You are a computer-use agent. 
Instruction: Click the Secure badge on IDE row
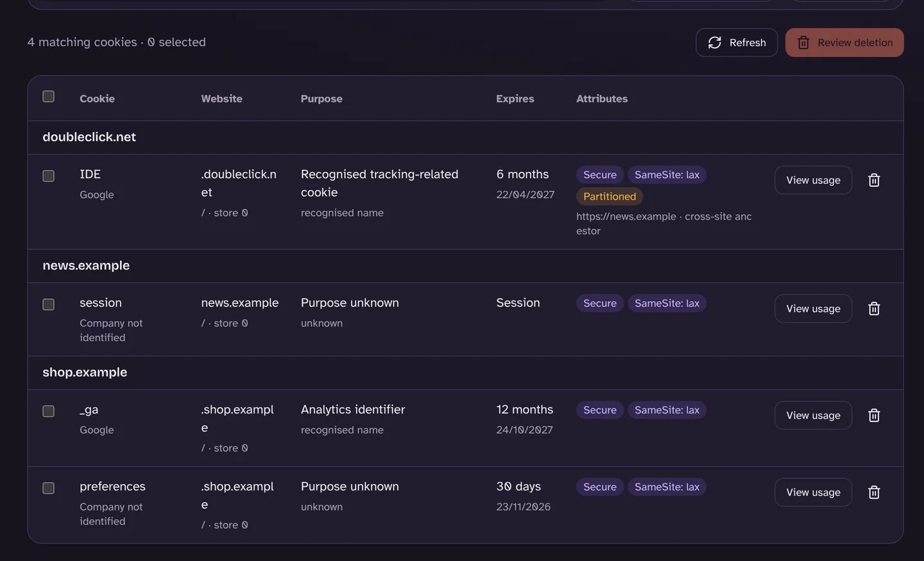click(600, 175)
